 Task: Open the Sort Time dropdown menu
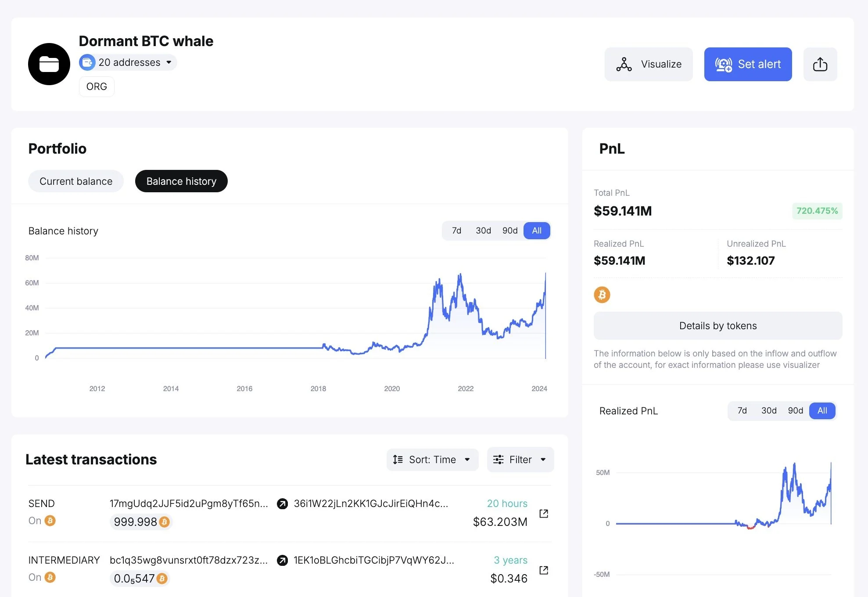[x=432, y=458]
